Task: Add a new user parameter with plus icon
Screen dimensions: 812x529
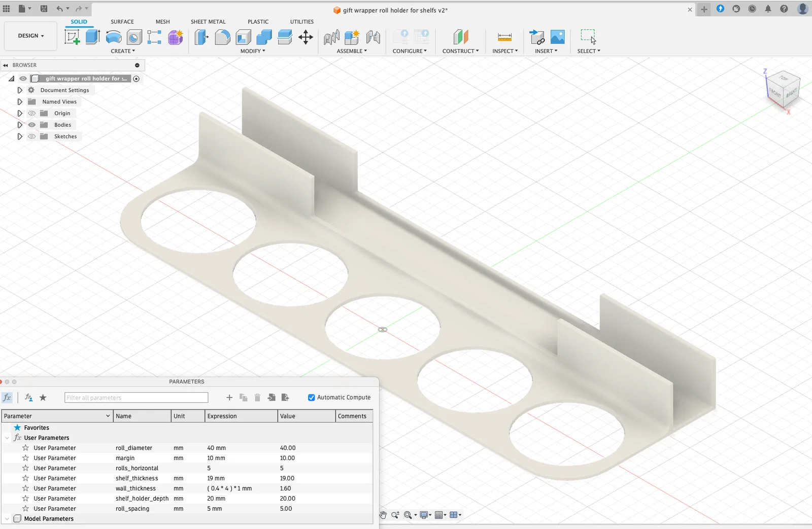Action: pos(229,398)
